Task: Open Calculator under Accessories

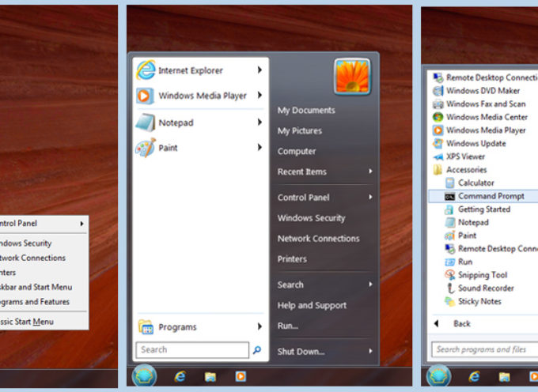Action: click(476, 183)
